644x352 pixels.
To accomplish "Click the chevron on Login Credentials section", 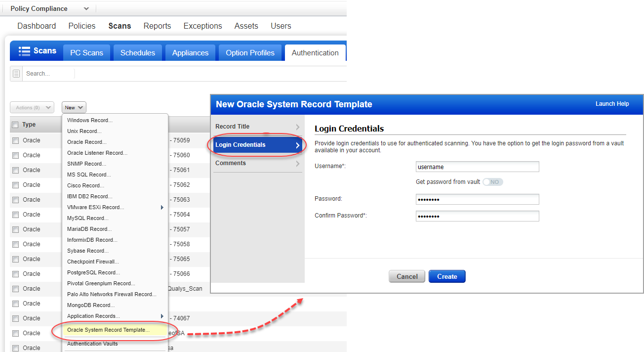I will (297, 145).
